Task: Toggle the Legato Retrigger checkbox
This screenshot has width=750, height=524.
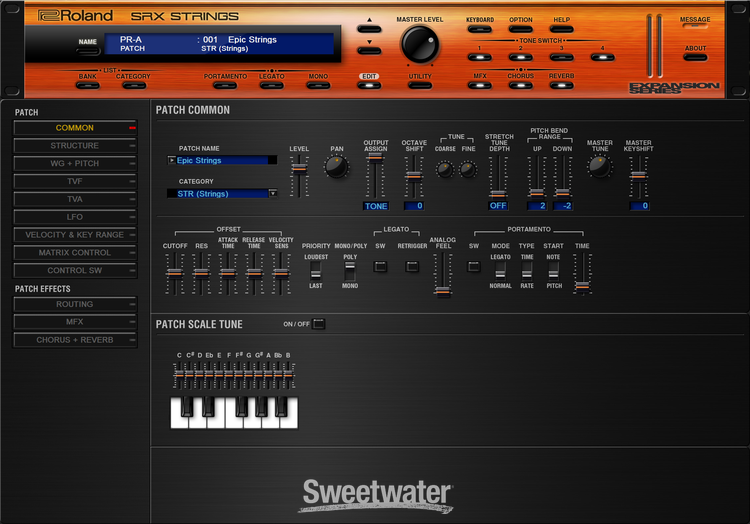Action: click(x=412, y=266)
